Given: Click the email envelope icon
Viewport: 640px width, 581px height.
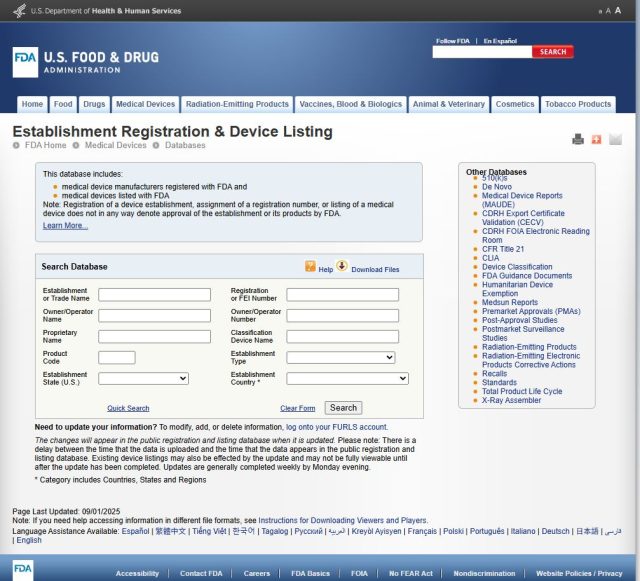Looking at the screenshot, I should point(615,139).
